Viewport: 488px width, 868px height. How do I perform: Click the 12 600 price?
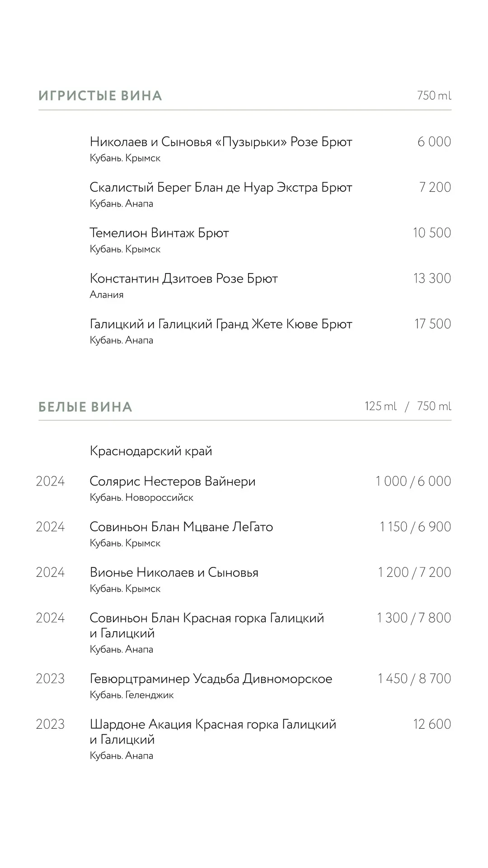(432, 724)
